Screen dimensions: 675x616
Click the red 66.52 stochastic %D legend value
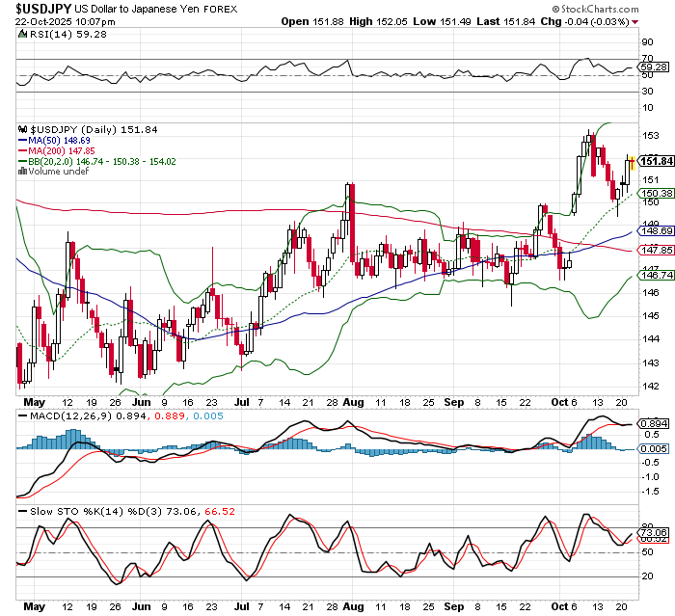[220, 511]
